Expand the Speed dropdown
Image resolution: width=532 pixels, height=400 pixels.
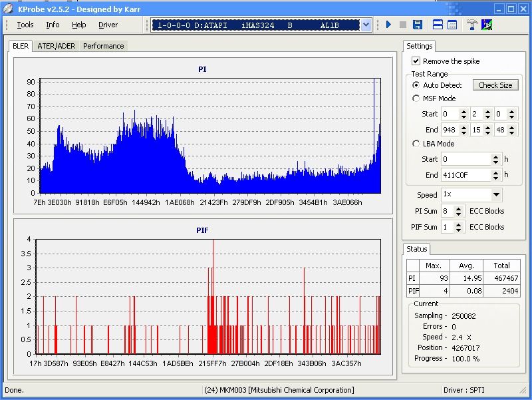[496, 195]
